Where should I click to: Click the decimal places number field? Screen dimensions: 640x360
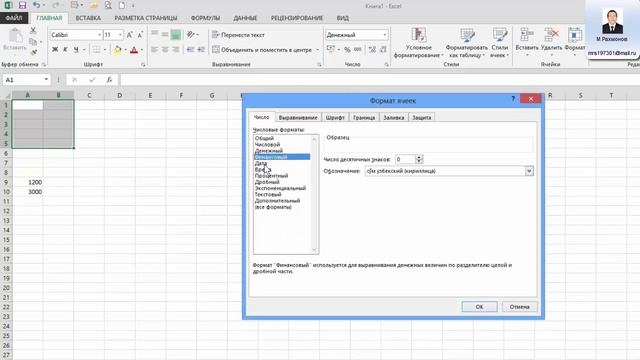(405, 159)
